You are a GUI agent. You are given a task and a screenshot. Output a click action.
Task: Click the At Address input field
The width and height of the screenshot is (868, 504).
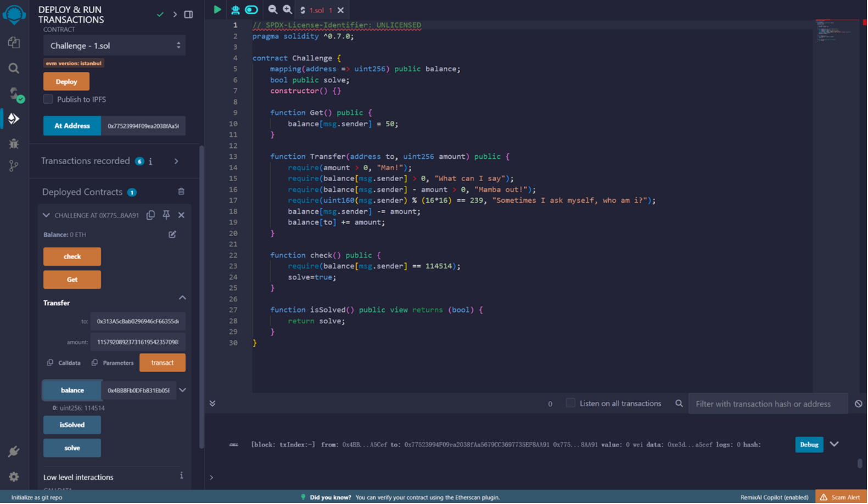point(143,126)
